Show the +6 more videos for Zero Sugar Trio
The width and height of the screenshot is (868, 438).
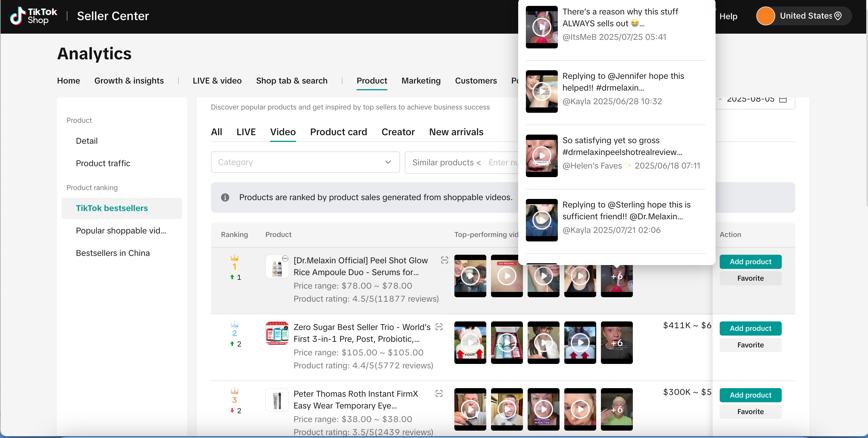616,342
